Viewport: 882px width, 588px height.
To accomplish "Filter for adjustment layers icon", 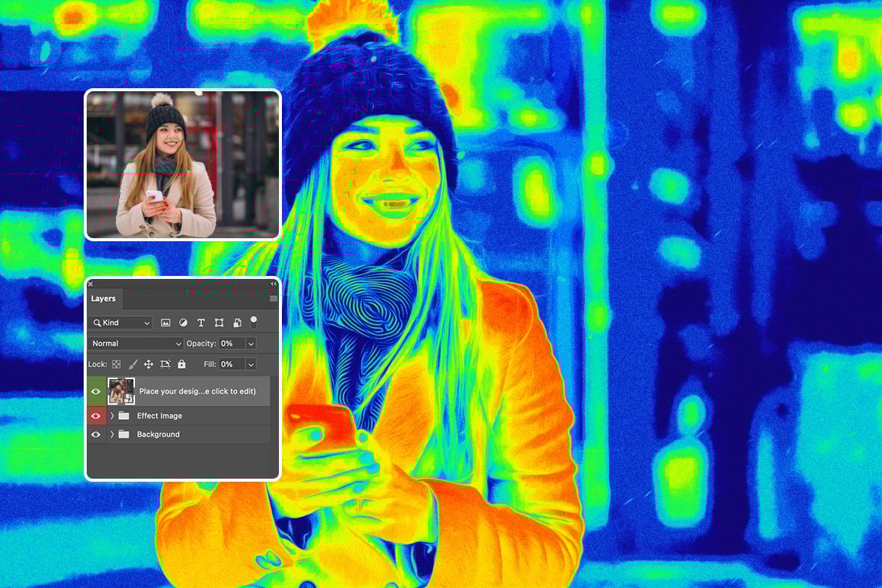I will tap(183, 323).
